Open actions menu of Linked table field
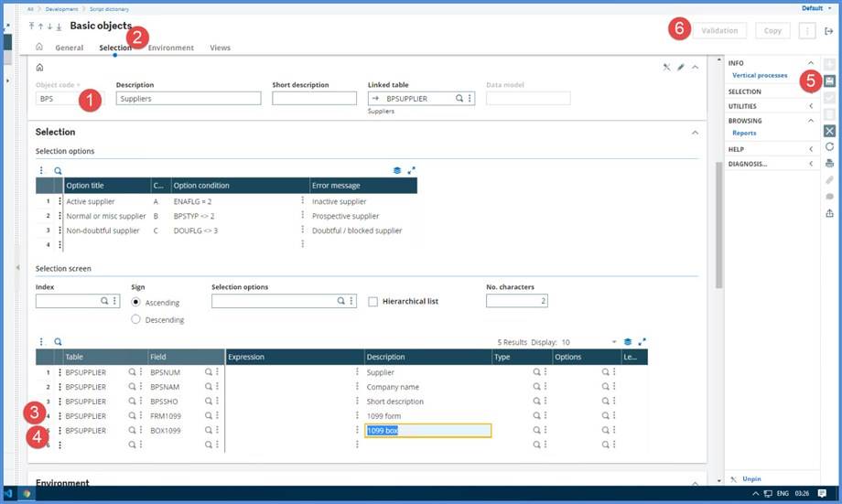The height and width of the screenshot is (504, 842). (x=470, y=98)
